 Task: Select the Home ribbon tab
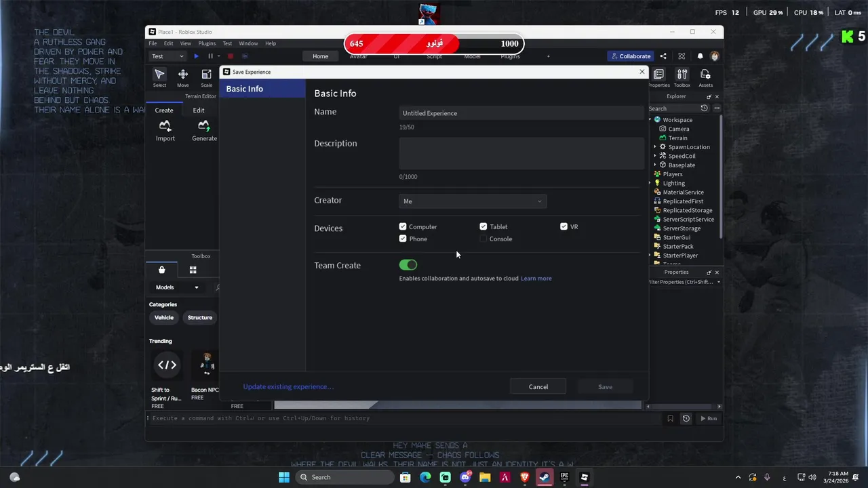click(x=320, y=56)
